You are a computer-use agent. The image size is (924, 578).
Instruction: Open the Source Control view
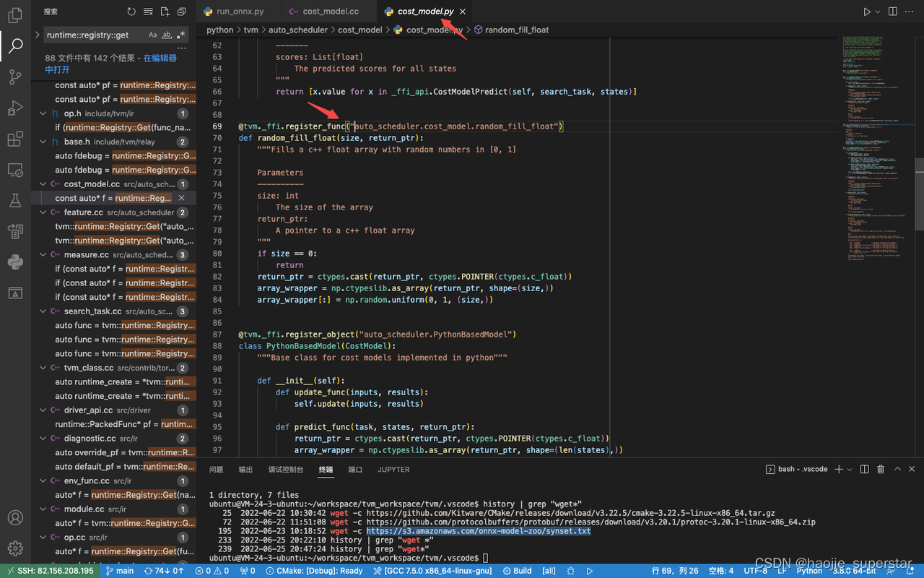(15, 77)
